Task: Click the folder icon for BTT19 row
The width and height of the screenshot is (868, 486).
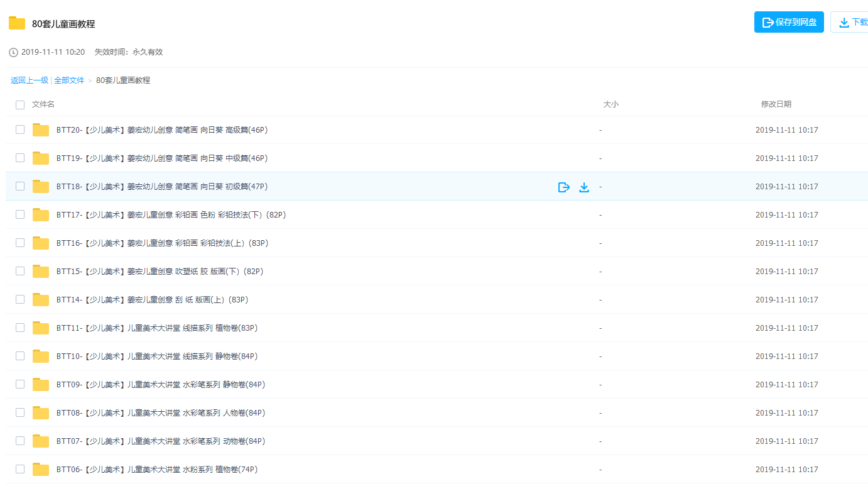Action: [41, 158]
